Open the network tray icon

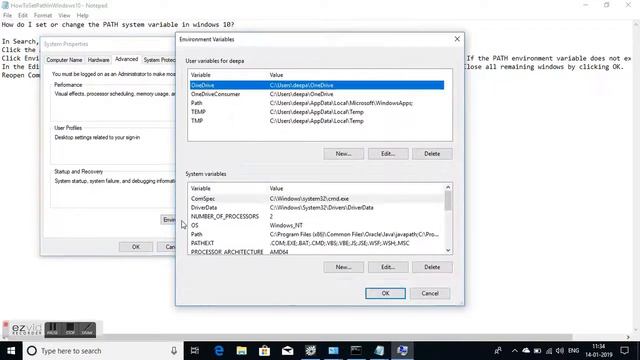pyautogui.click(x=549, y=351)
